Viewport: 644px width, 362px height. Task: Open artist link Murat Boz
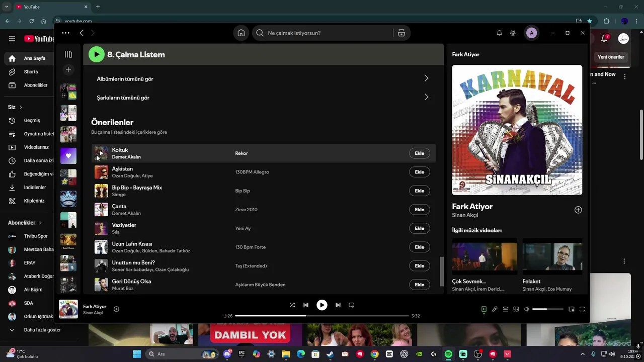point(123,288)
